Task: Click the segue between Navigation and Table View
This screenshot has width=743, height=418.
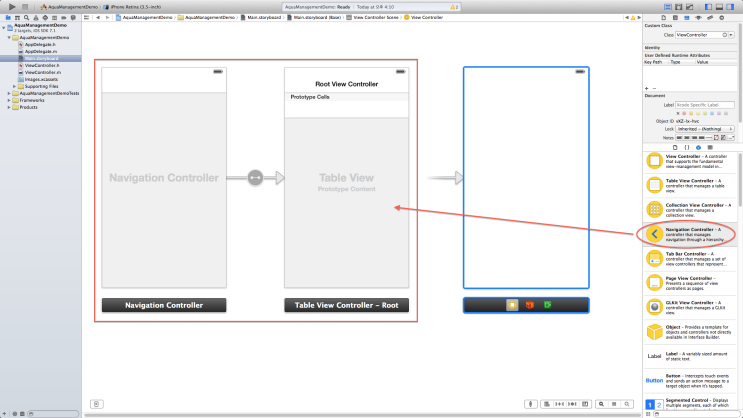Action: [255, 178]
